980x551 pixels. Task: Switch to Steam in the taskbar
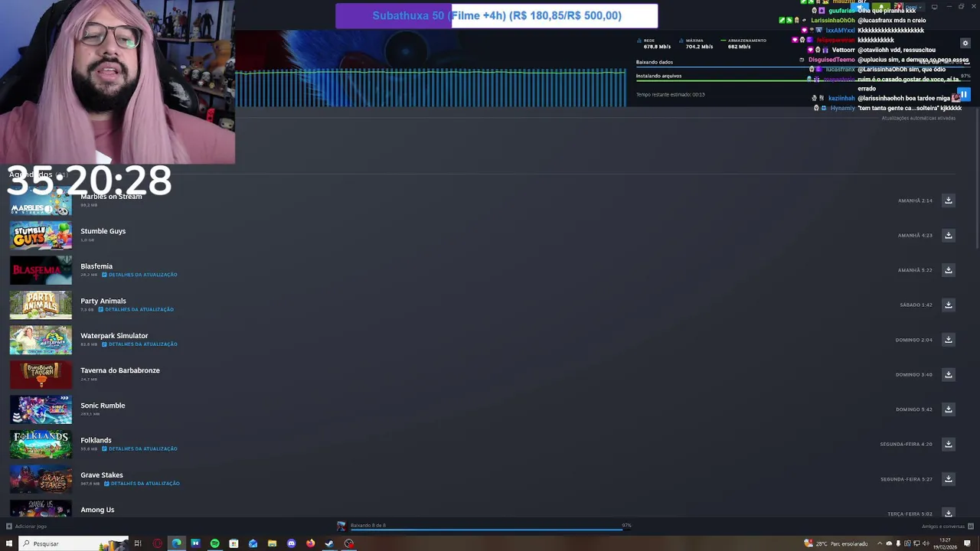coord(329,543)
